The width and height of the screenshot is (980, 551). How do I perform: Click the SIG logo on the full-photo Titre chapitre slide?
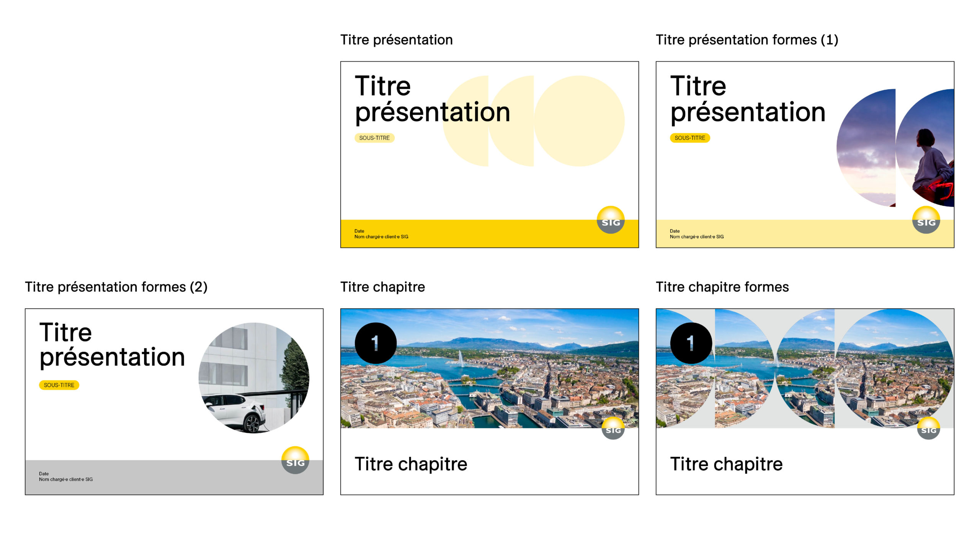[x=613, y=429]
